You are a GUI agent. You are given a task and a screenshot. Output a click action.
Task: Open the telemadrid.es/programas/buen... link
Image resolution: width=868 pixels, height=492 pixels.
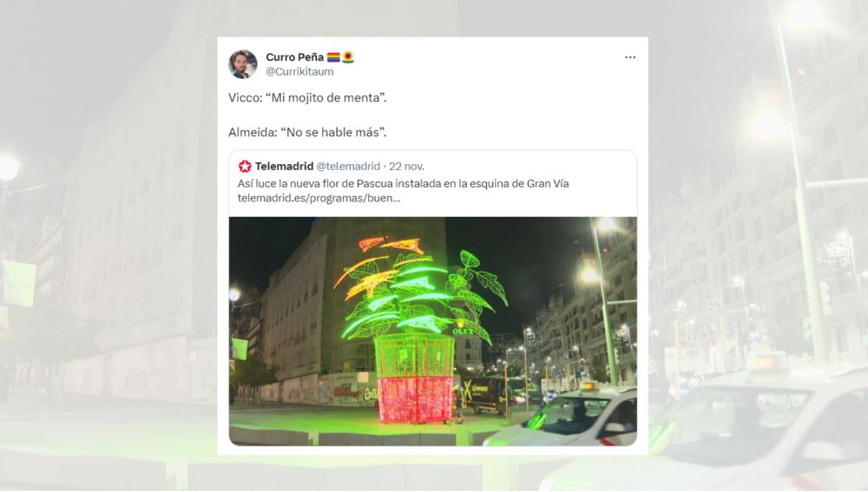coord(319,198)
